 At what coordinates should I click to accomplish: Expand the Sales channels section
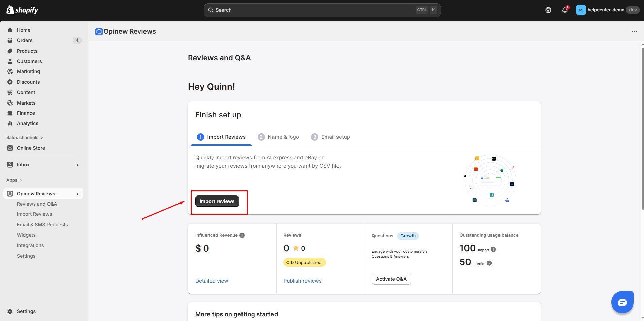(x=25, y=137)
